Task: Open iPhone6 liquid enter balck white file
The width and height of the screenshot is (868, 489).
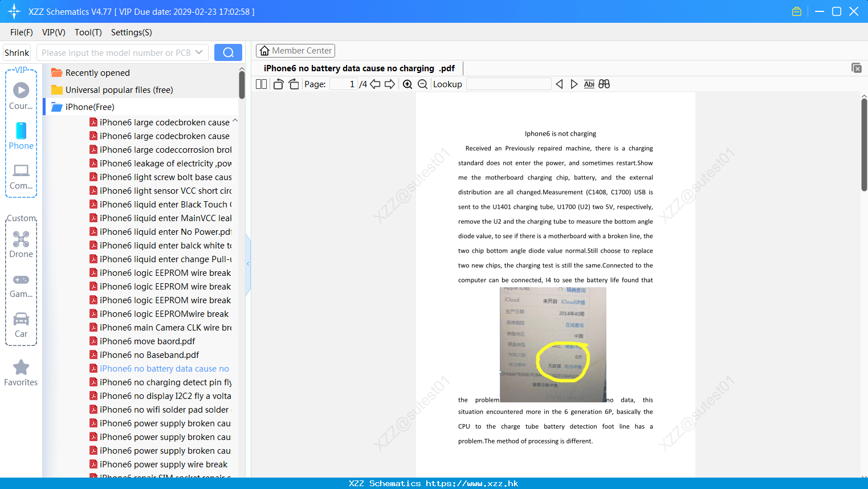Action: click(x=161, y=246)
